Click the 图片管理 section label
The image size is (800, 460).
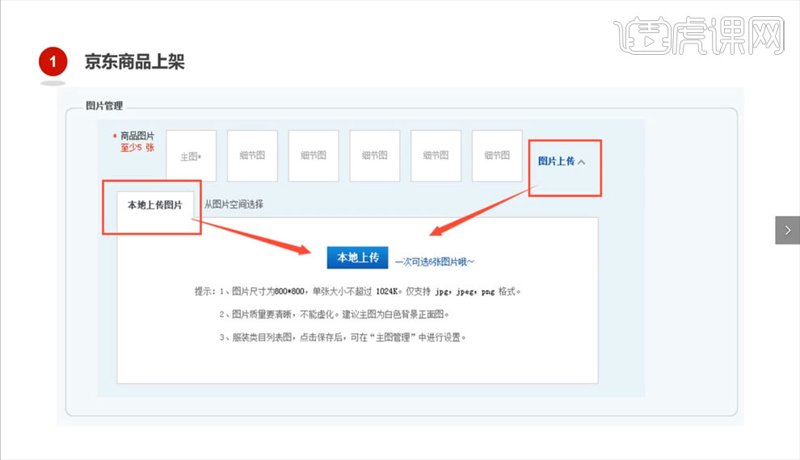click(104, 106)
